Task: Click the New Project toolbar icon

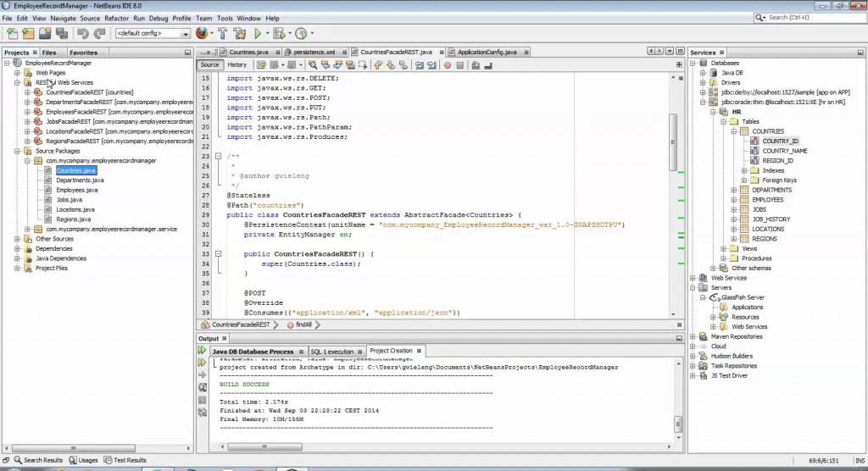Action: 29,34
